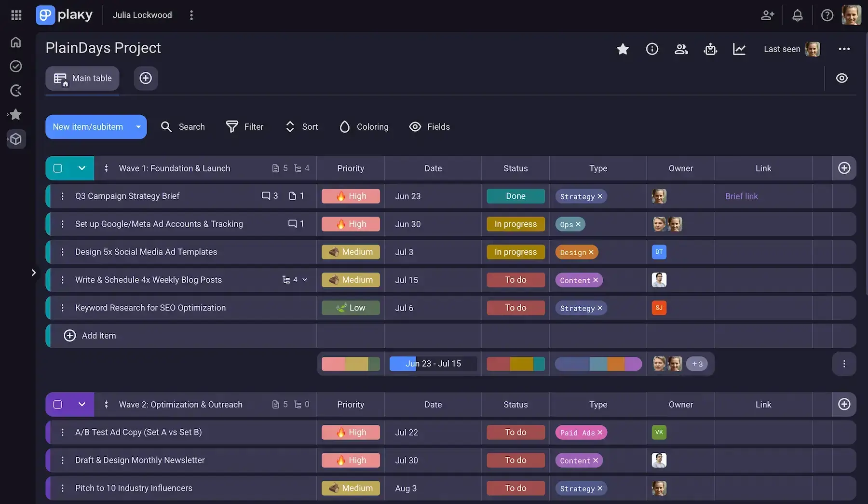Click the High priority label on Q3 Campaign

pos(351,196)
